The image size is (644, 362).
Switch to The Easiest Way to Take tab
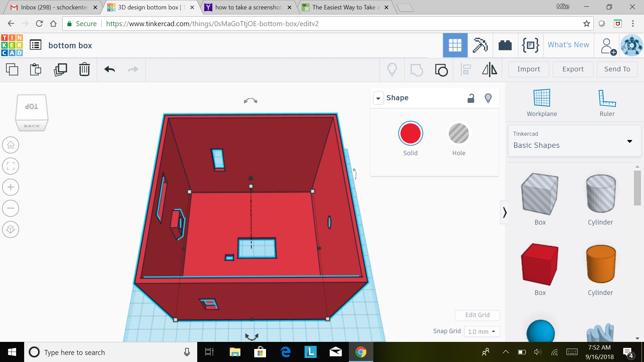coord(345,7)
